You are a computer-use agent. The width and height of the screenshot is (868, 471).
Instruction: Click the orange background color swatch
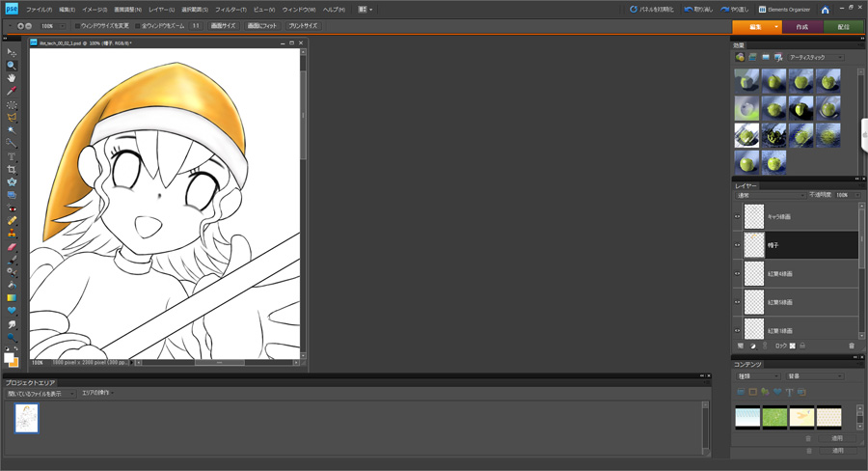pyautogui.click(x=14, y=363)
